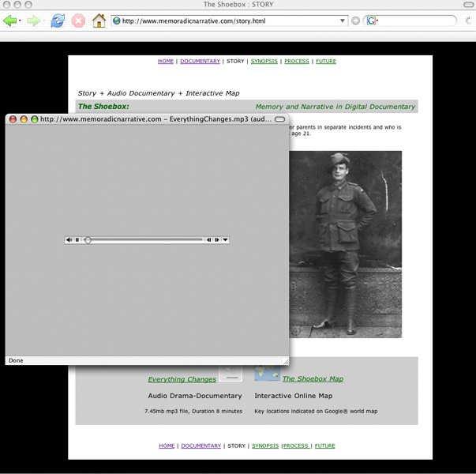The image size is (476, 474).
Task: Click the 'Done' status bar text
Action: [x=16, y=360]
